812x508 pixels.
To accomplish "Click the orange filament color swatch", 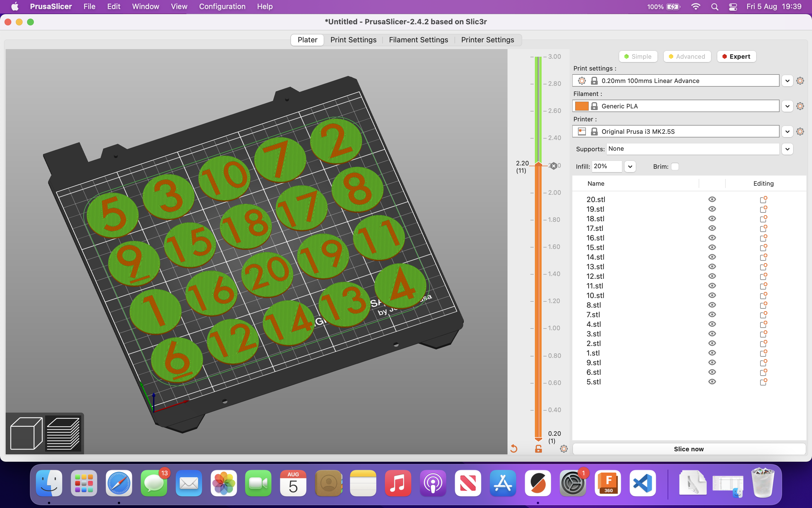I will tap(581, 106).
